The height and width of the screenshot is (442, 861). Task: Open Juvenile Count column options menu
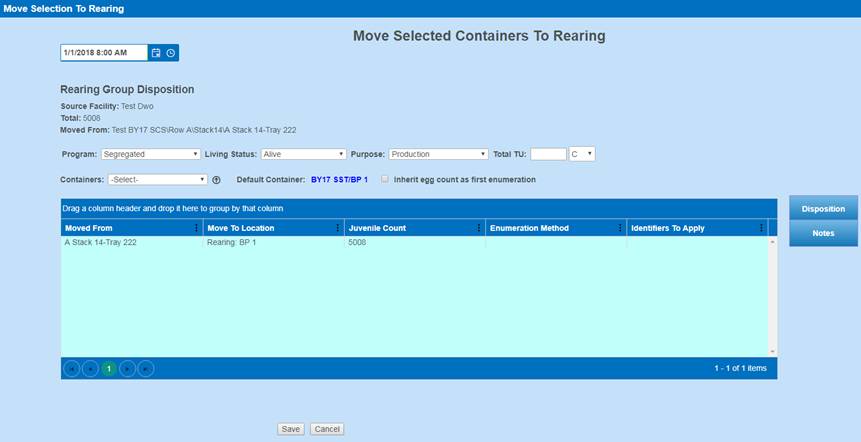[x=478, y=228]
